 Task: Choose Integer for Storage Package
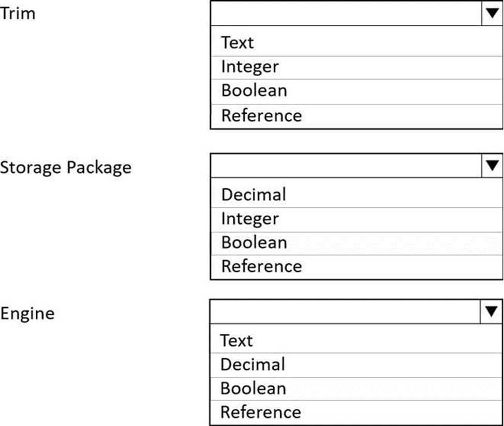[x=357, y=220]
